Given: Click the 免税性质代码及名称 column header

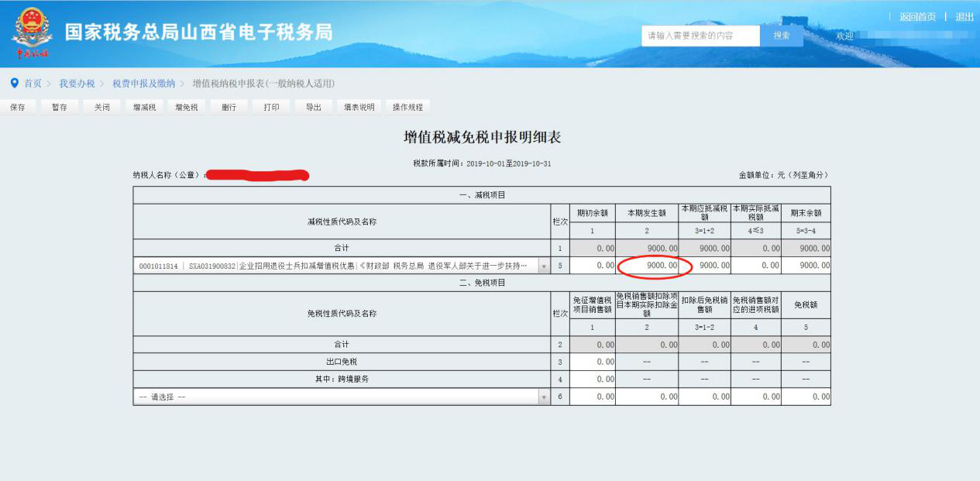Looking at the screenshot, I should (342, 314).
